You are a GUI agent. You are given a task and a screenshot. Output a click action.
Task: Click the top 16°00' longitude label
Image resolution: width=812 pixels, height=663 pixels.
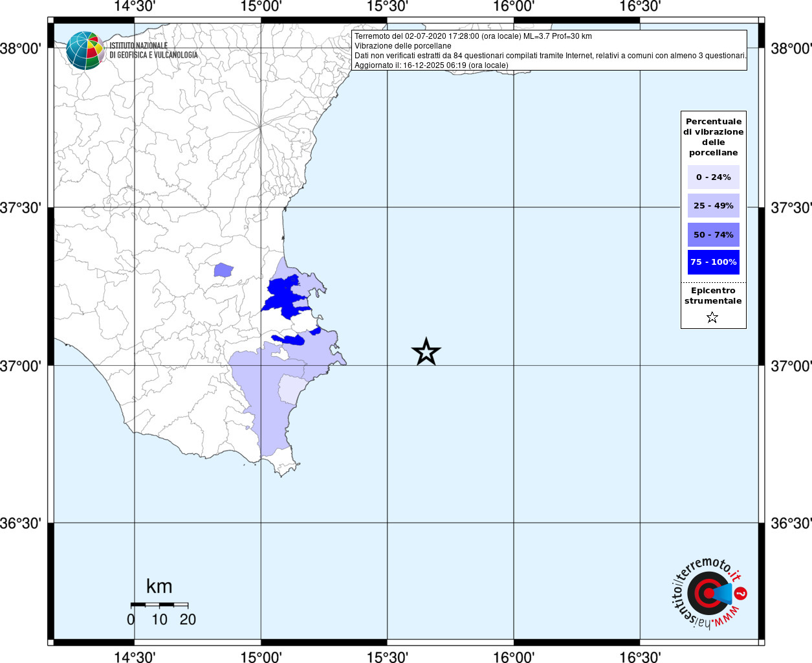(x=514, y=6)
